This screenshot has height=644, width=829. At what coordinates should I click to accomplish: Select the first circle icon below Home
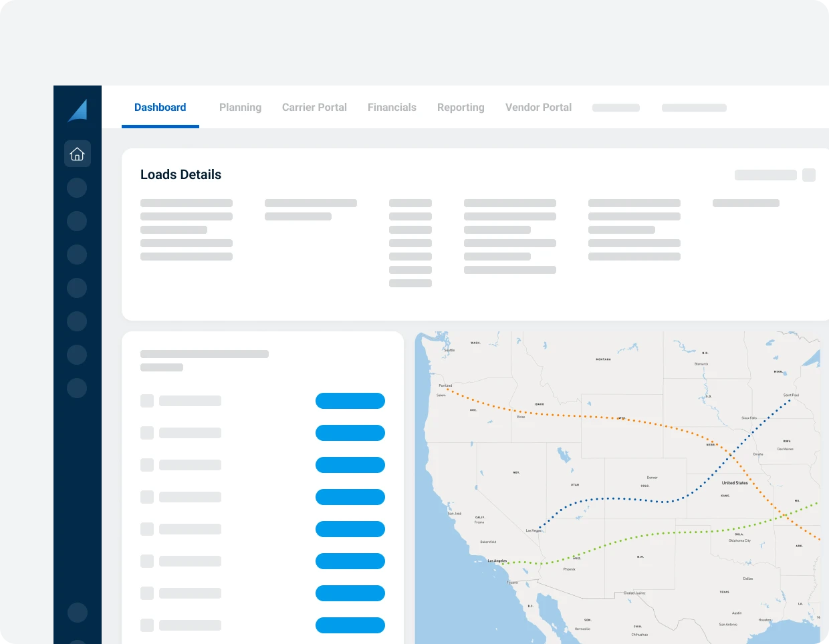pyautogui.click(x=77, y=188)
